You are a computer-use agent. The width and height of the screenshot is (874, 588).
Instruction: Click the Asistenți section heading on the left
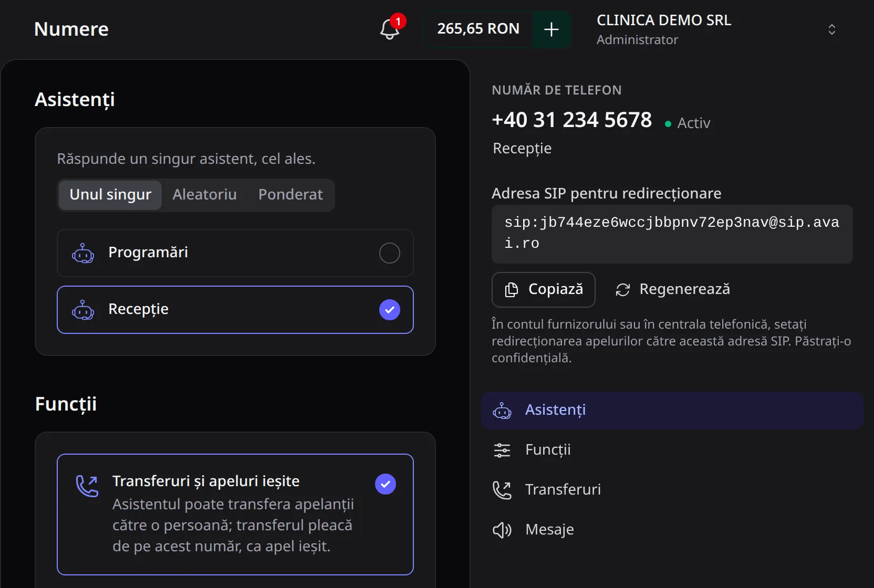[75, 100]
